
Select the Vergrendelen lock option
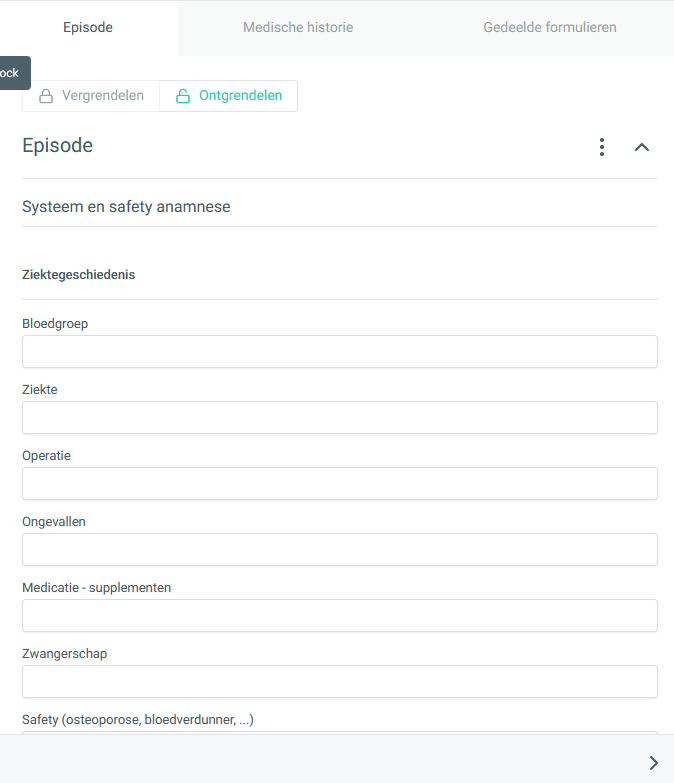(91, 96)
